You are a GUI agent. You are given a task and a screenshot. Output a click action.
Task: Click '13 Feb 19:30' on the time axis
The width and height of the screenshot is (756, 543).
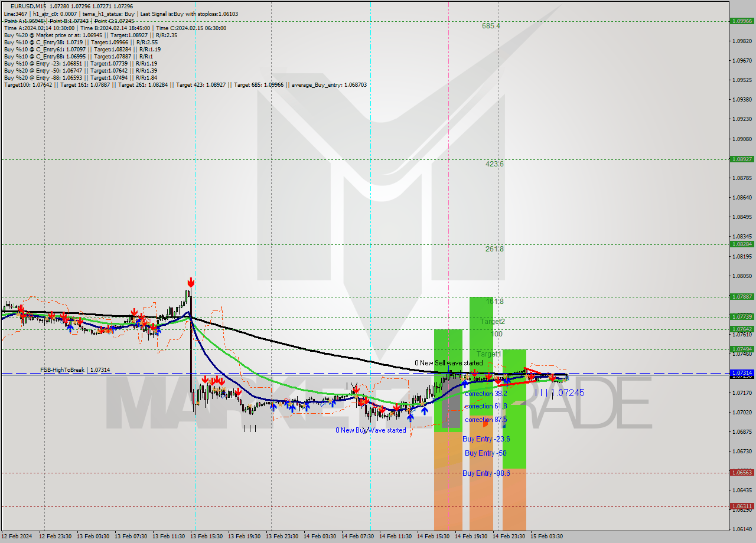(x=245, y=537)
